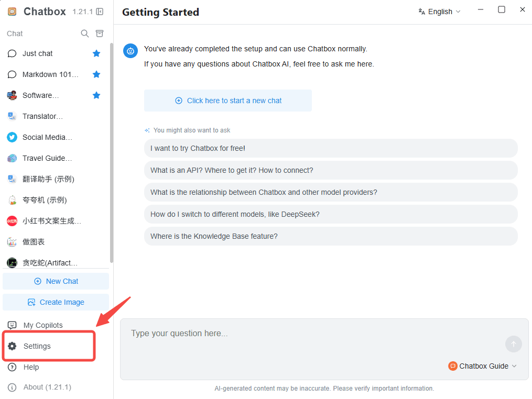The width and height of the screenshot is (532, 399).
Task: Maximize the Chatbox window
Action: [x=502, y=10]
